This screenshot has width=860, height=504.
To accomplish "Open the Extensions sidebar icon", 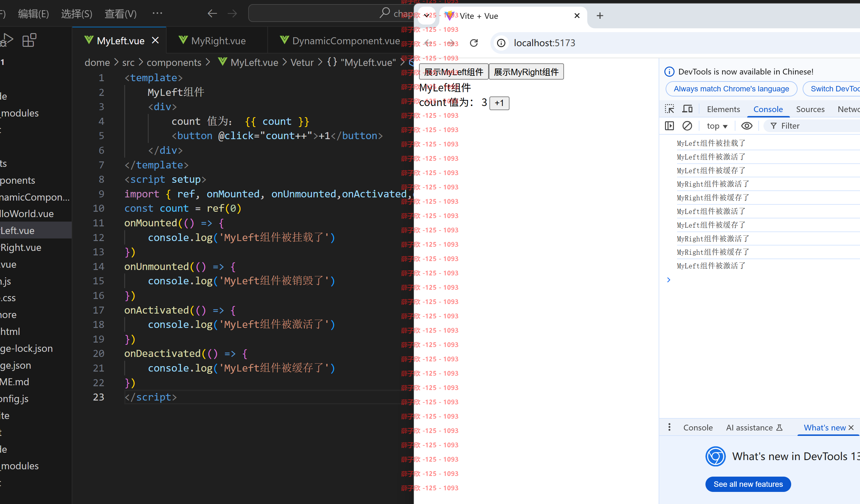I will tap(29, 40).
